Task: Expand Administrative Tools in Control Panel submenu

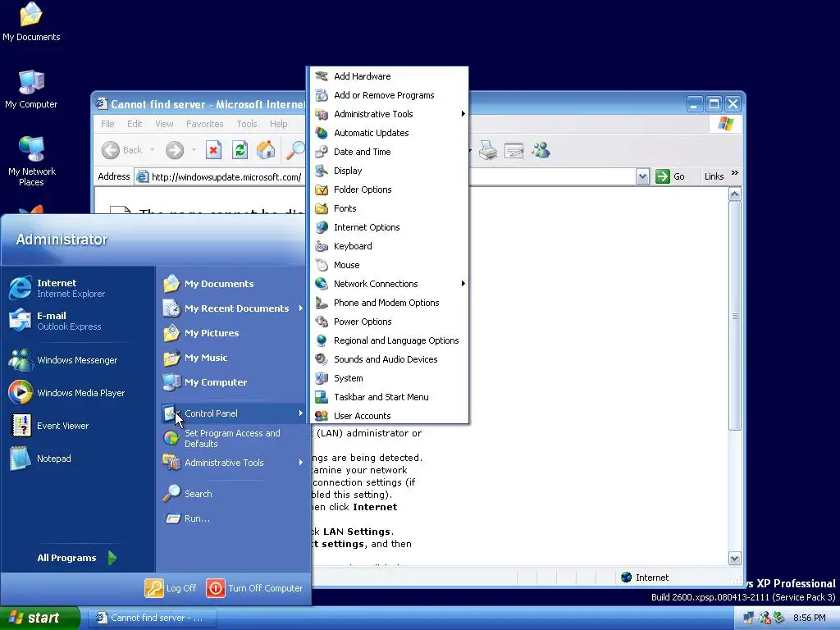Action: tap(389, 113)
